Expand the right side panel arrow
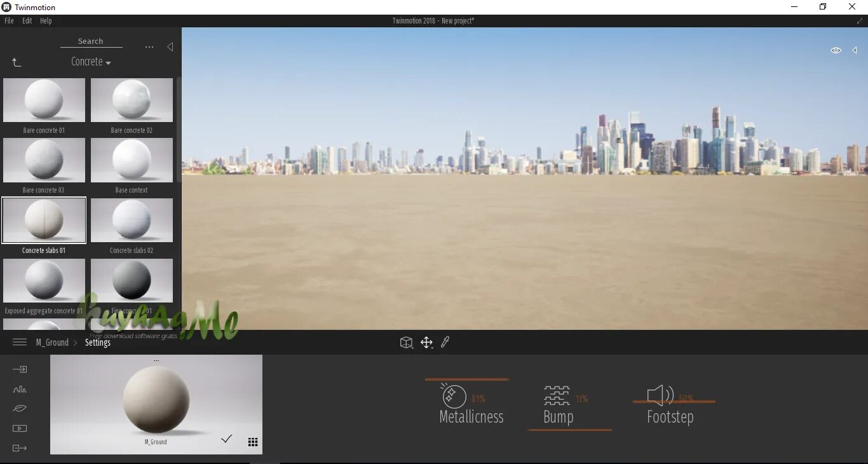The image size is (868, 464). point(855,50)
